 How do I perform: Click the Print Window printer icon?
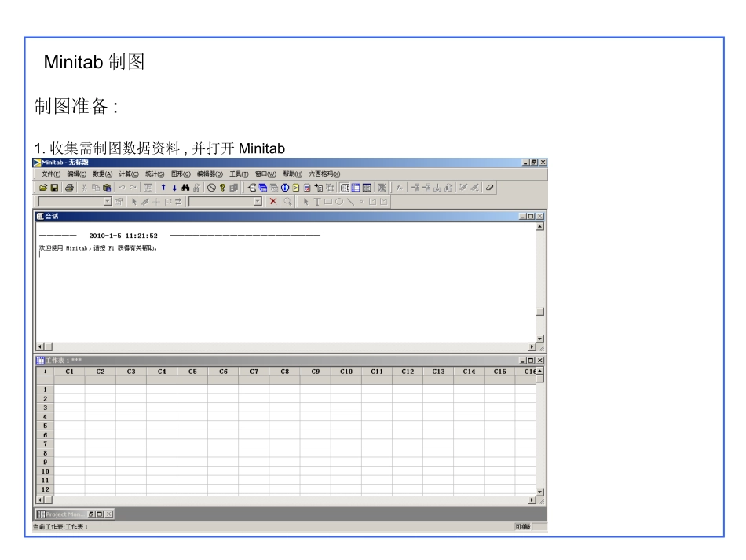click(70, 188)
